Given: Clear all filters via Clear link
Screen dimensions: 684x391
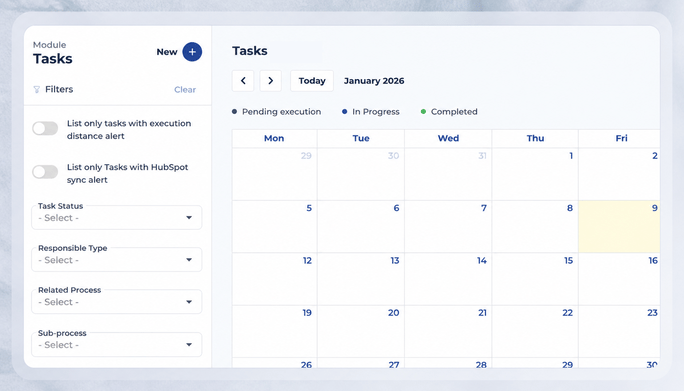Looking at the screenshot, I should (x=185, y=89).
